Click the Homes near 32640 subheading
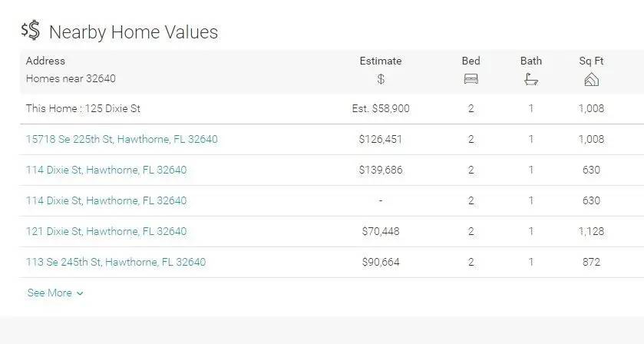The height and width of the screenshot is (344, 644). pos(71,78)
